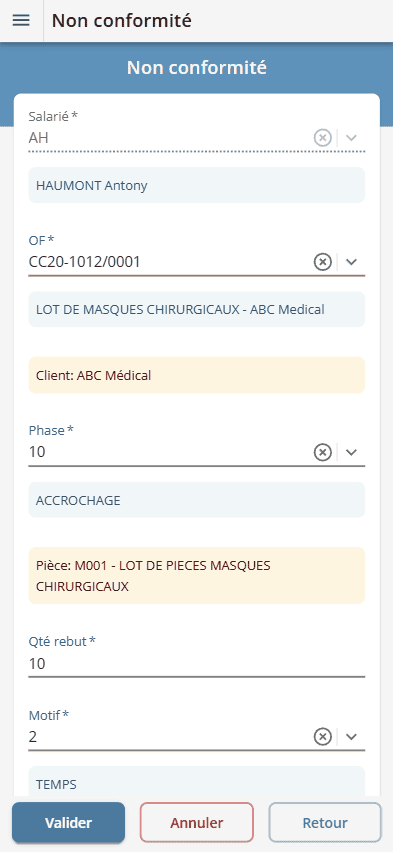Click inside the OF text field
Image resolution: width=393 pixels, height=852 pixels.
tap(169, 262)
